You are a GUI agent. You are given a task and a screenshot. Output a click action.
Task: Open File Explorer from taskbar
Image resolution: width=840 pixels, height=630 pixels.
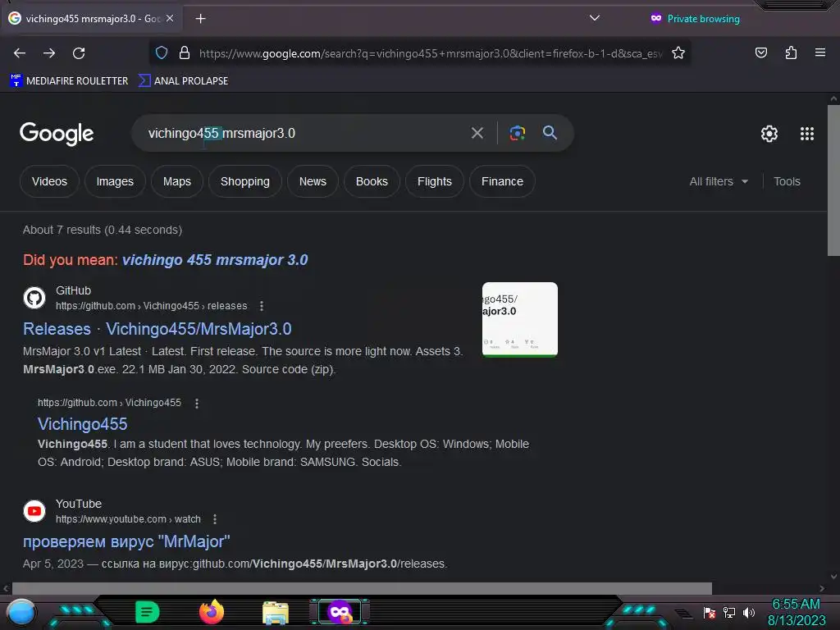(x=276, y=612)
